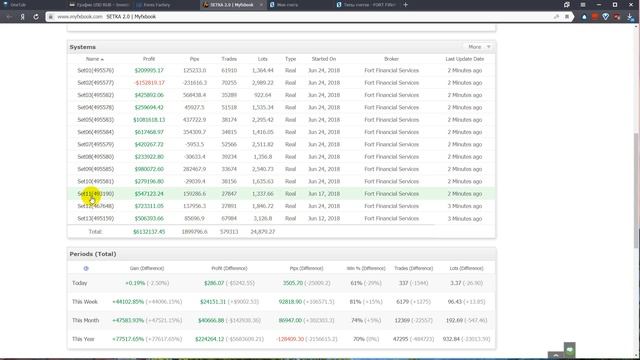Sort systems by Lots column

pos(262,59)
